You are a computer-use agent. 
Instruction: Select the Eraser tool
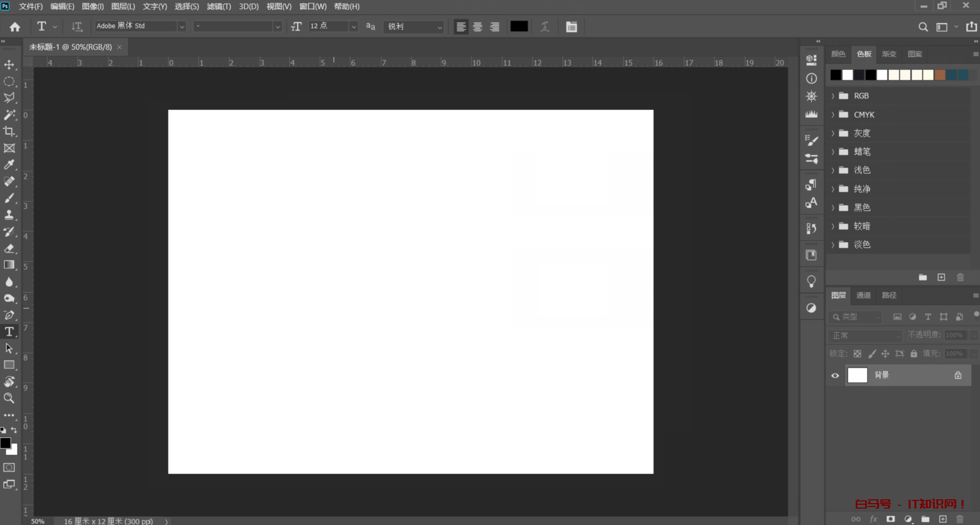pyautogui.click(x=9, y=248)
